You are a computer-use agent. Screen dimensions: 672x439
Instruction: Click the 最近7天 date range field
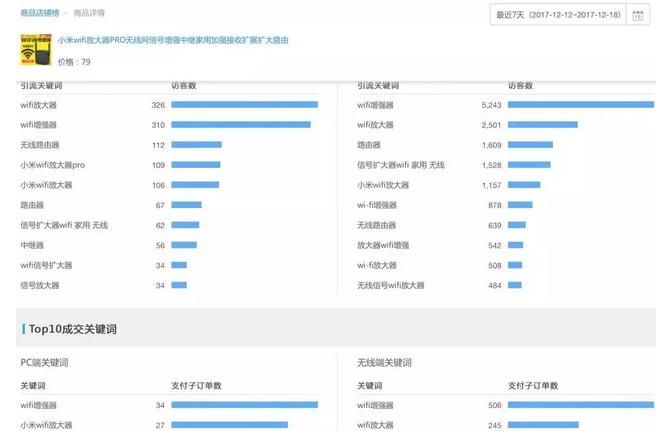point(558,15)
